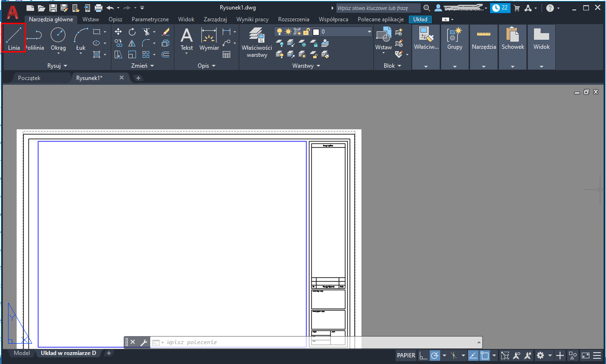Click the Save icon in quick access toolbar
606x364 pixels.
[x=53, y=8]
